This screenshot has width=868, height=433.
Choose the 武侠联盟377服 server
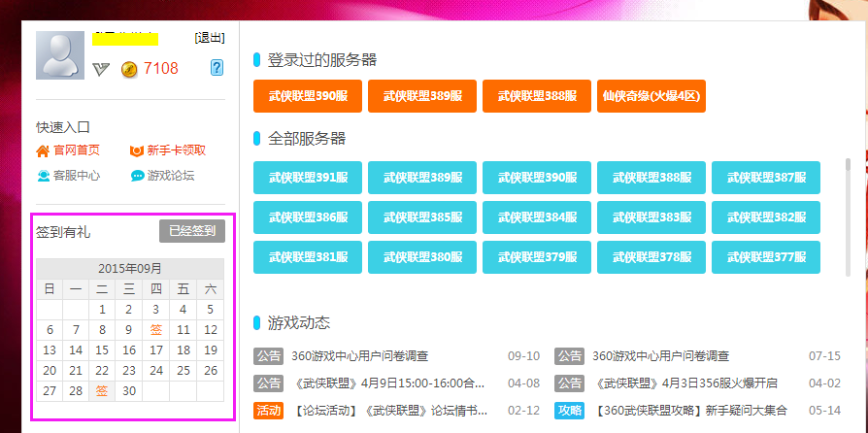coord(765,257)
